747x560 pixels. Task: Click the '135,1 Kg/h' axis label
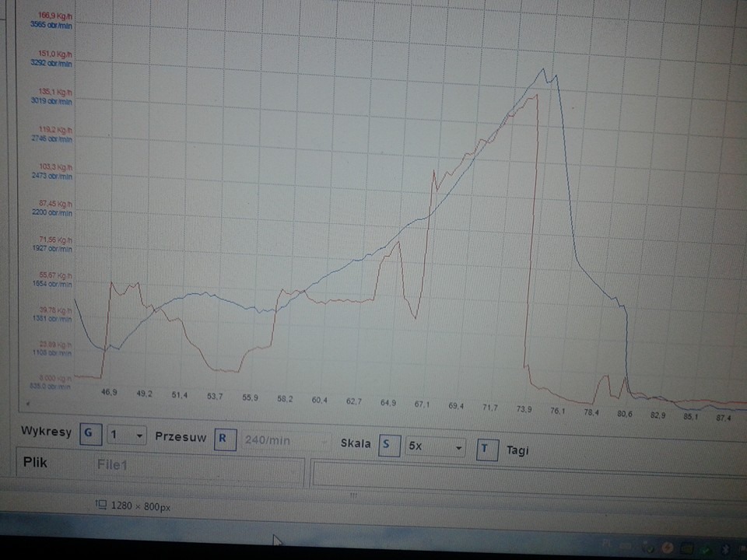[55, 92]
